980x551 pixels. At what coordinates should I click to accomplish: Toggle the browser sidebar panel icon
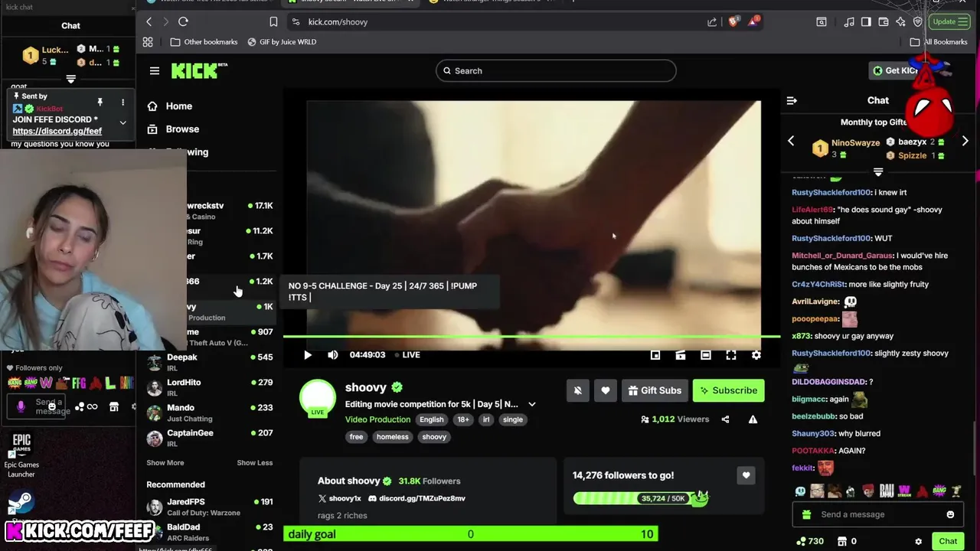(866, 21)
